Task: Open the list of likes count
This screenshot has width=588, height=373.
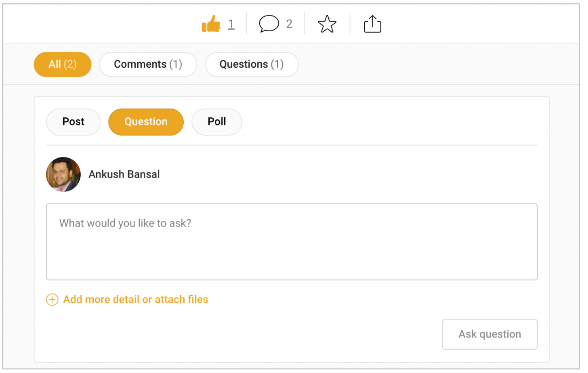Action: click(x=231, y=24)
